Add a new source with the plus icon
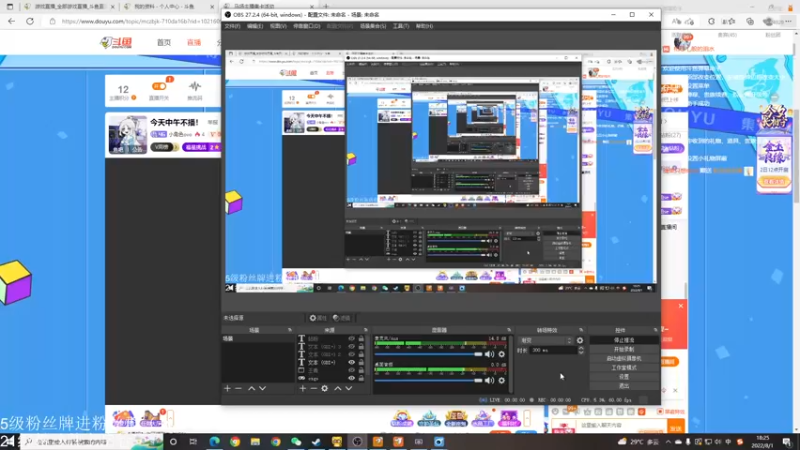 (x=303, y=389)
